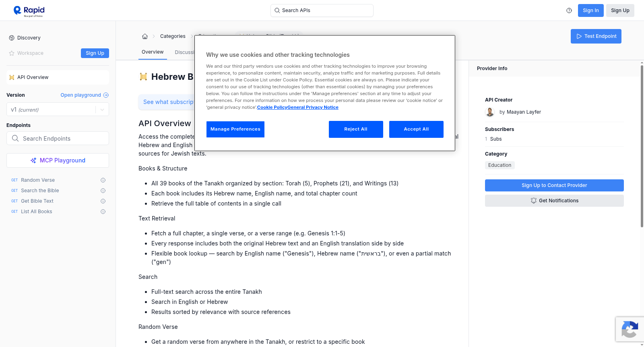Open the MCP Playground
Image resolution: width=644 pixels, height=347 pixels.
point(58,160)
